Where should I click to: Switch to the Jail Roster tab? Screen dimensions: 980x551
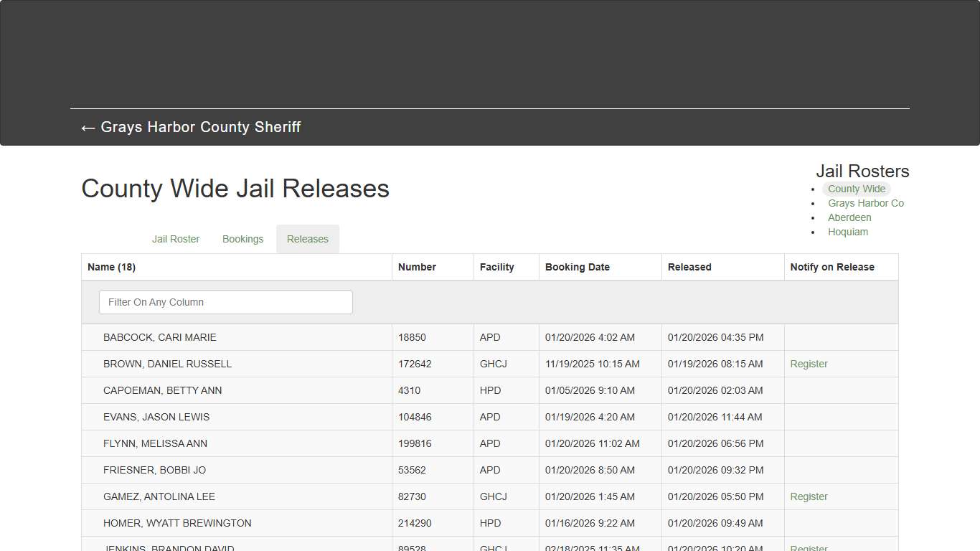tap(176, 239)
